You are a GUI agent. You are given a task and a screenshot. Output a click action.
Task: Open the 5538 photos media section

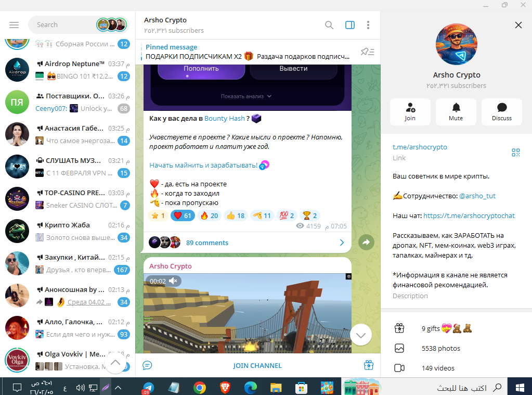point(456,348)
